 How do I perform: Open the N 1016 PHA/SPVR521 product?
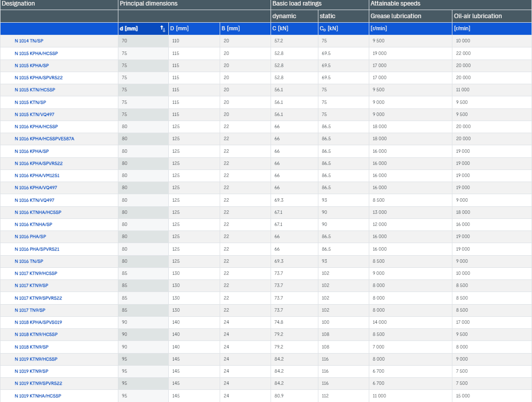point(37,249)
